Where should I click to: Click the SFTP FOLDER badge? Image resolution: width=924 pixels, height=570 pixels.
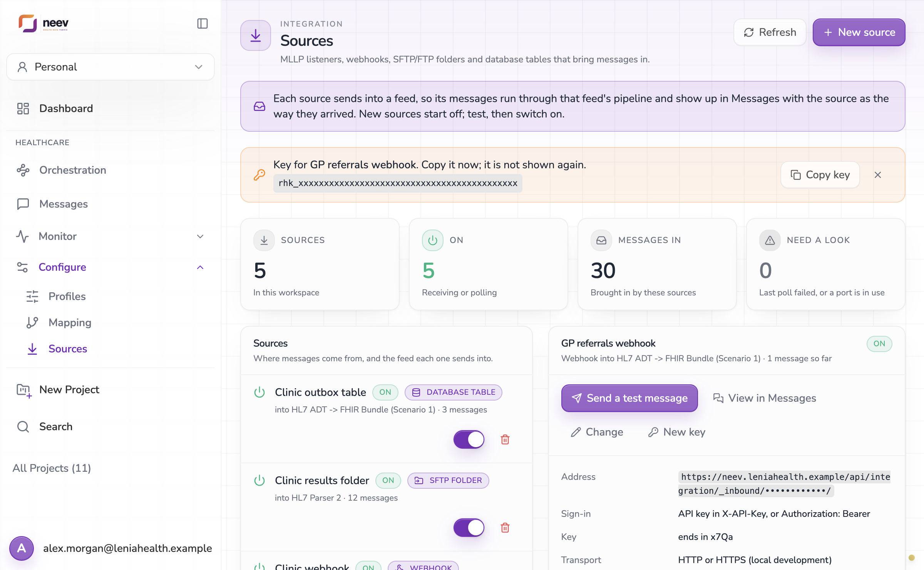(x=448, y=481)
